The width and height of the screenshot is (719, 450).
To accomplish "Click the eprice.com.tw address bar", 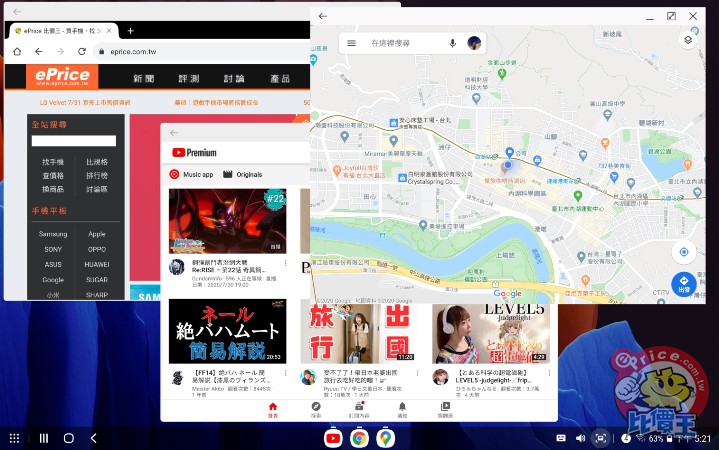I will coord(202,52).
